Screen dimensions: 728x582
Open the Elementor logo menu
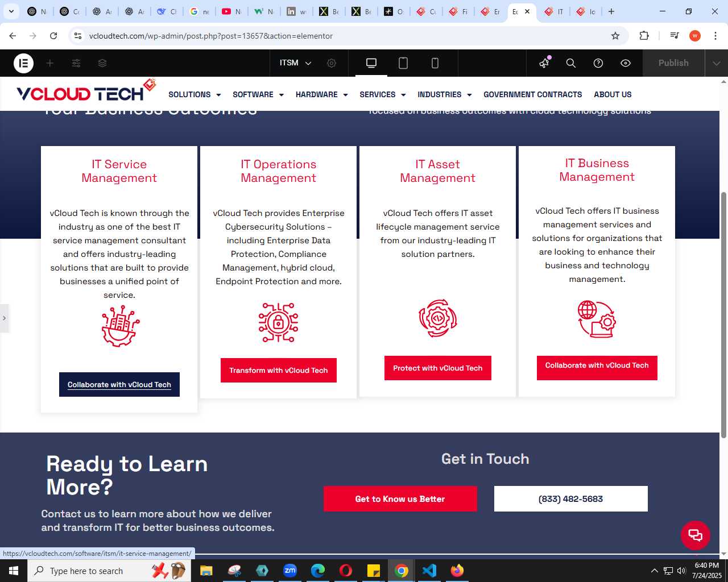[x=23, y=63]
